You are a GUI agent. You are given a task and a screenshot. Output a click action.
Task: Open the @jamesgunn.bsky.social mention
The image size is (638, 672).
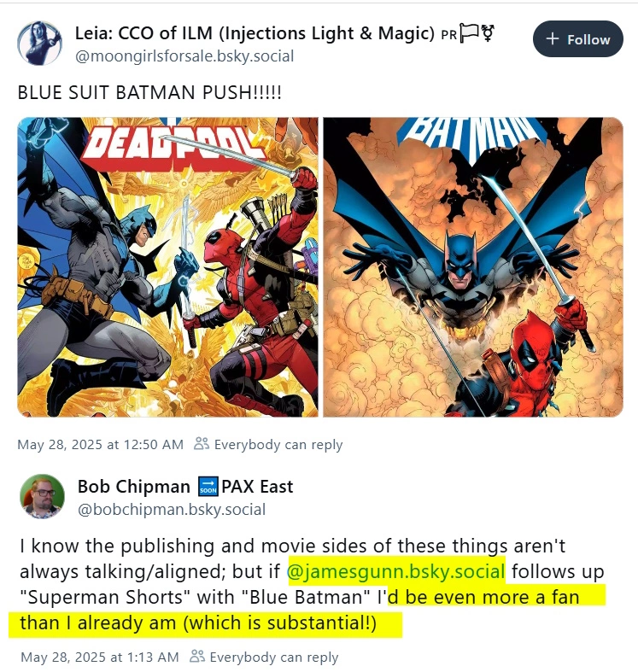point(395,571)
